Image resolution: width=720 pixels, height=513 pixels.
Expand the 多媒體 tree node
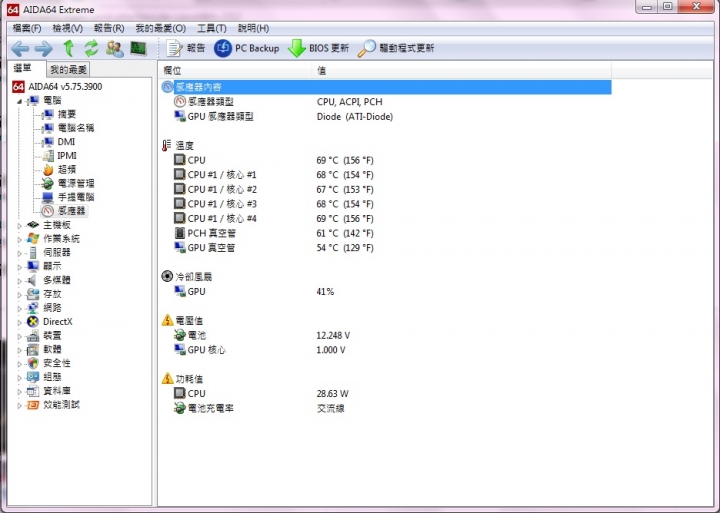point(19,281)
